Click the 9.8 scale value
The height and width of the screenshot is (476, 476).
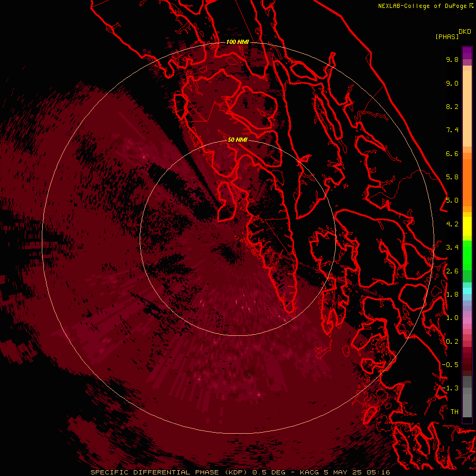pyautogui.click(x=452, y=59)
